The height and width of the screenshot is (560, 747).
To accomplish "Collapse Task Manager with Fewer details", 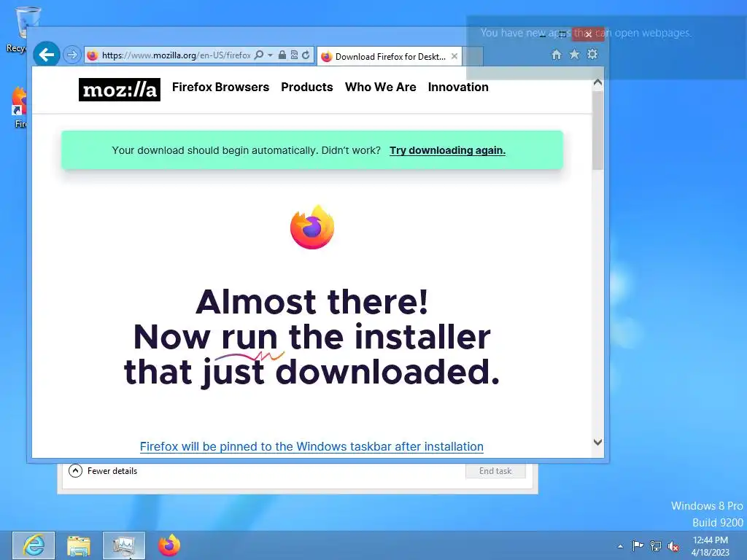I will tap(103, 471).
